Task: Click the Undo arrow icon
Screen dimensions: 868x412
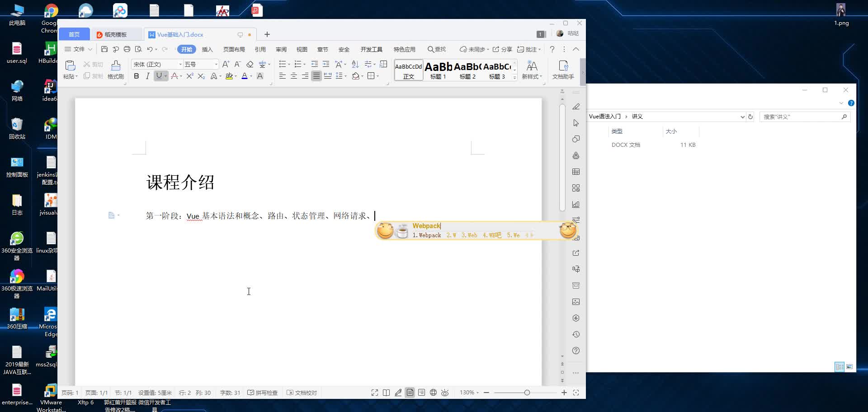Action: pyautogui.click(x=150, y=49)
